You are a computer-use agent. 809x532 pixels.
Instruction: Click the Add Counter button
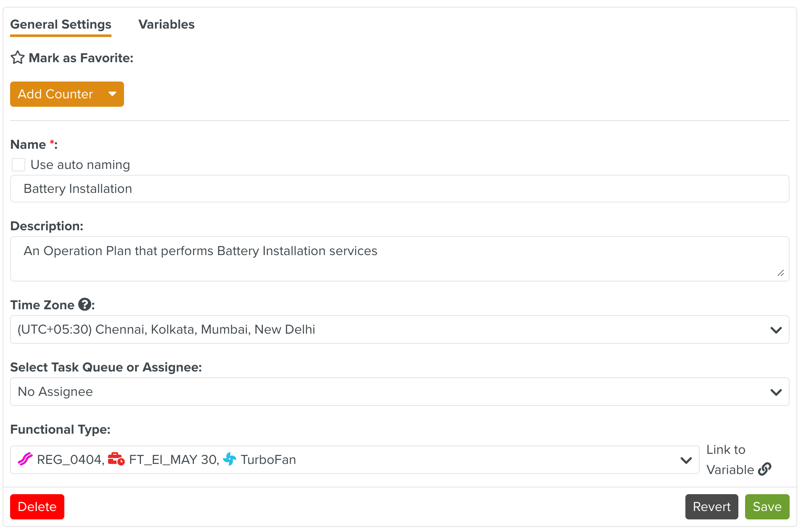pos(56,94)
